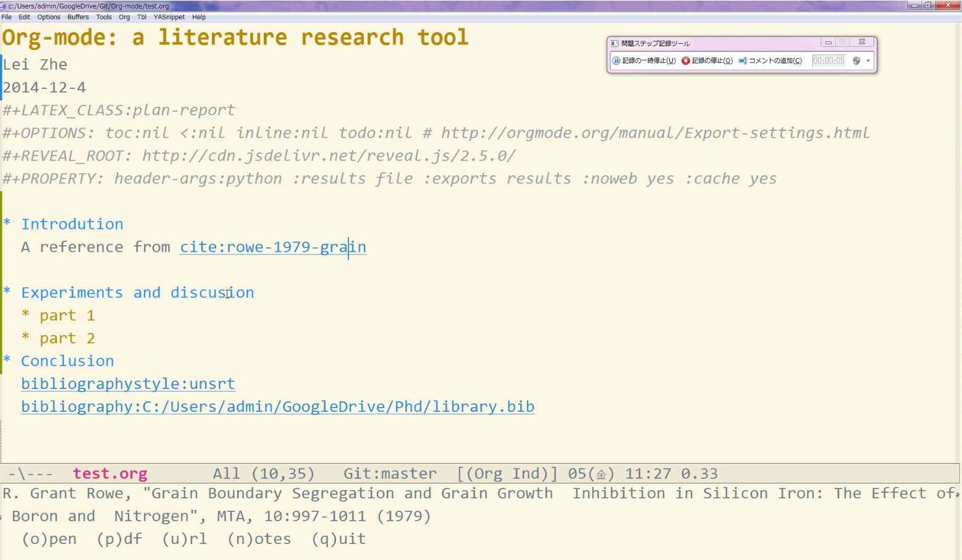Image resolution: width=962 pixels, height=560 pixels.
Task: Choose the (p)df option in minibuffer
Action: pyautogui.click(x=119, y=539)
